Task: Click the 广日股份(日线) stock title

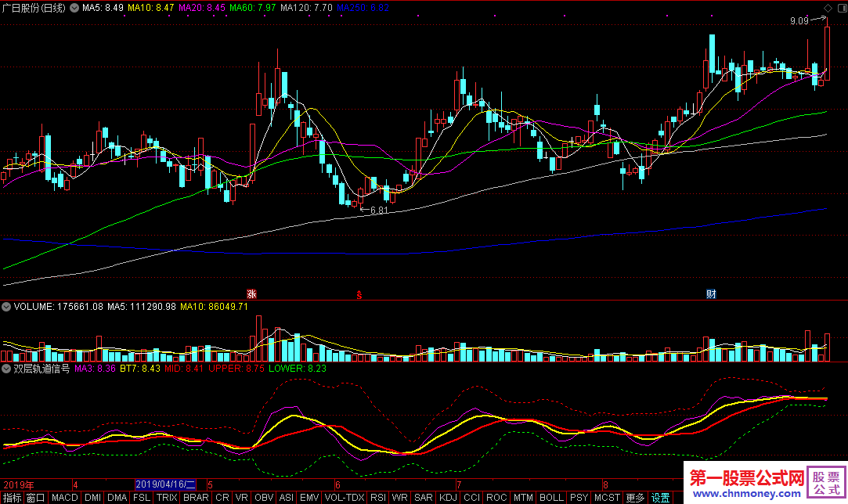Action: (34, 8)
